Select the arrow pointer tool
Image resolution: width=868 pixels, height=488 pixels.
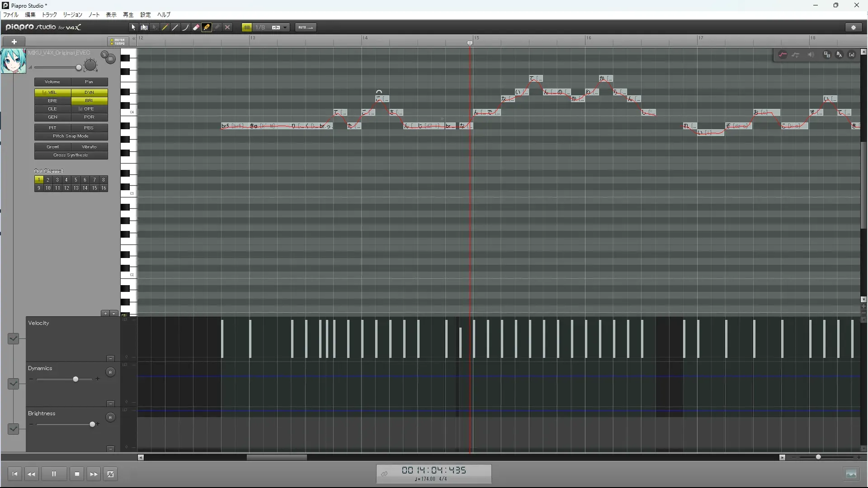133,28
